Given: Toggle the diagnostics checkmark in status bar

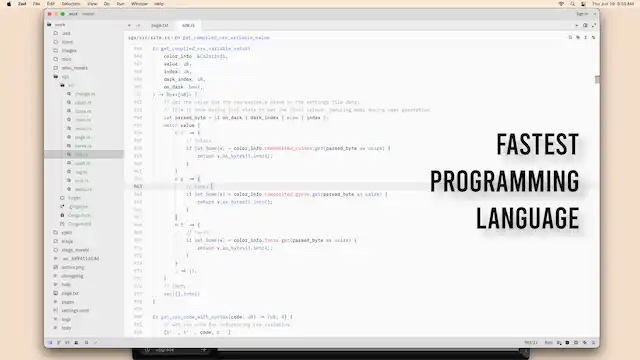Looking at the screenshot, I should tap(95, 342).
